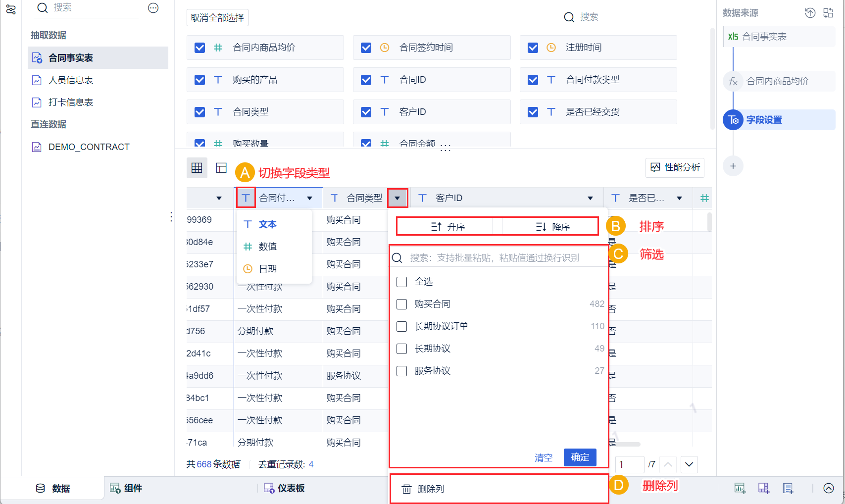Viewport: 845px width, 504px height.
Task: Click the settings sliders icon at top-left
Action: pyautogui.click(x=11, y=9)
